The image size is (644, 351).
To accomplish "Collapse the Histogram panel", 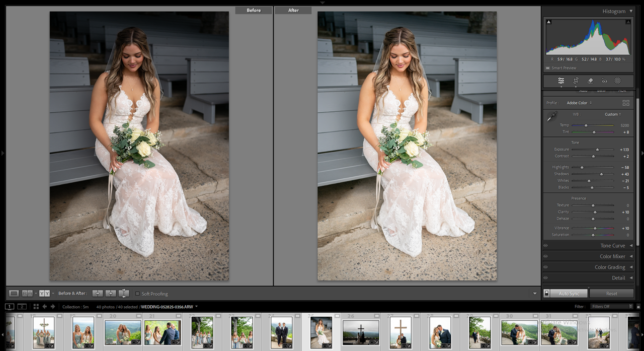I will click(x=631, y=11).
